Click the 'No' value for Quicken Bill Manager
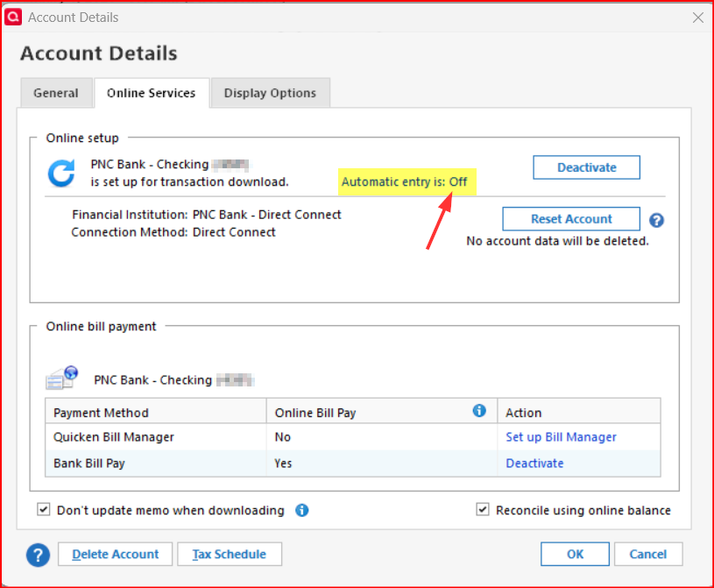This screenshot has height=588, width=714. (282, 437)
